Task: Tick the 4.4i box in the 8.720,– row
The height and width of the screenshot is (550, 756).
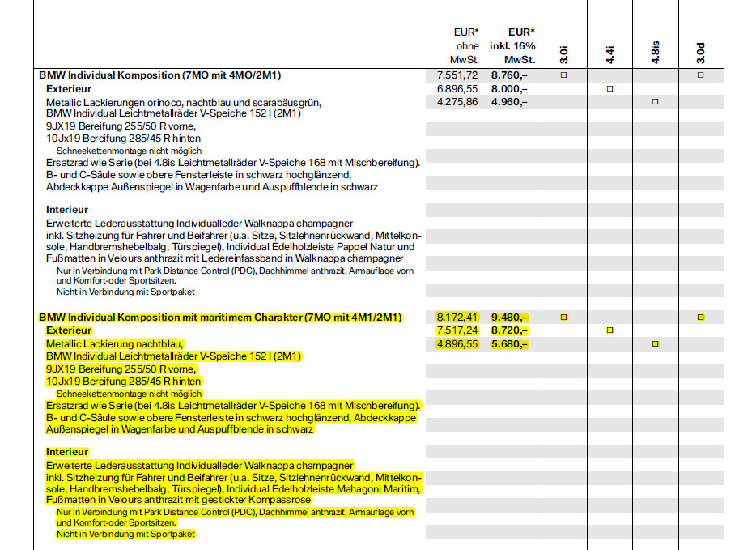Action: pos(610,330)
